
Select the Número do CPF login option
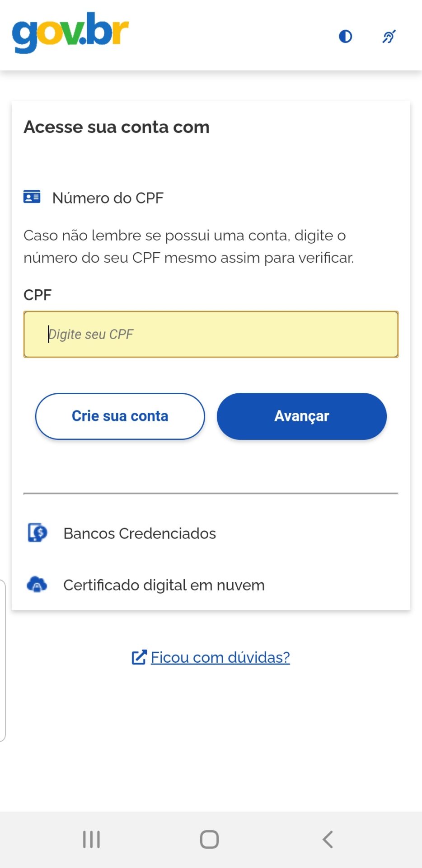[108, 198]
